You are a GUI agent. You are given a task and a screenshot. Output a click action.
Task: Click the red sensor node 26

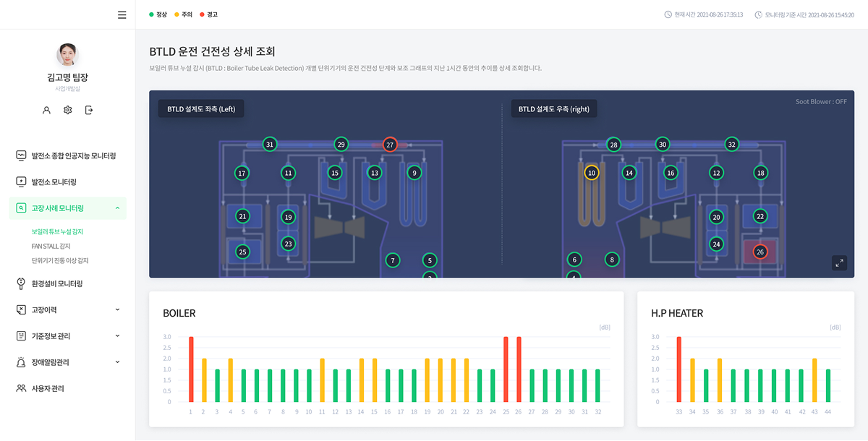[x=759, y=252]
